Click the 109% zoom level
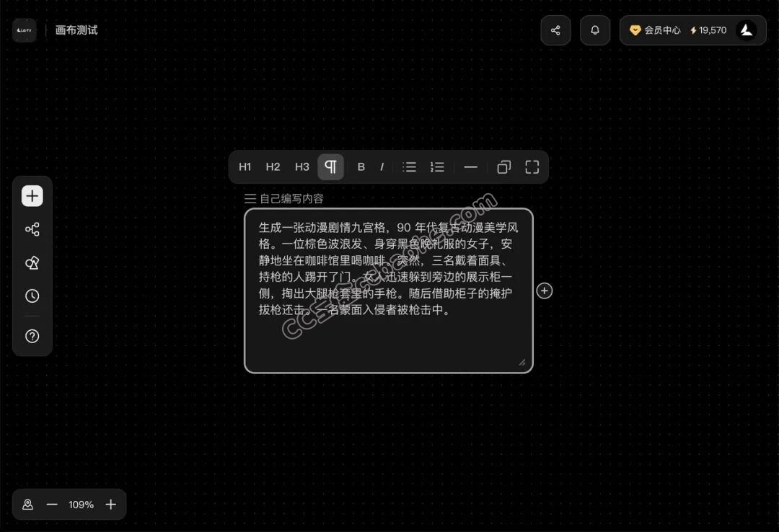 click(81, 505)
